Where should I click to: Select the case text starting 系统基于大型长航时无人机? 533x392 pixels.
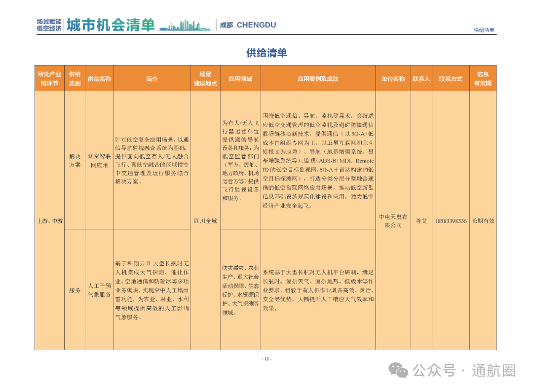[x=318, y=290]
